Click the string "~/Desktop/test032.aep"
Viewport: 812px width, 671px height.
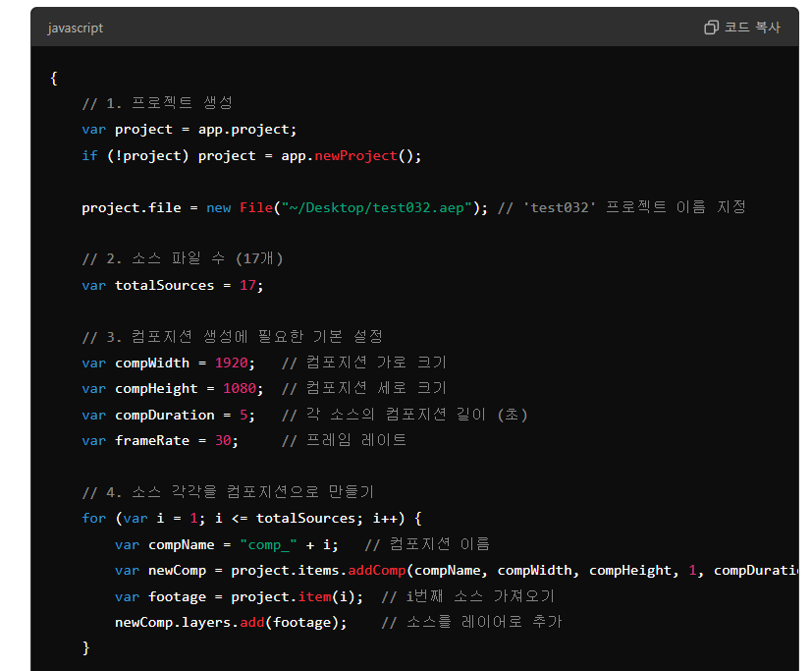(x=376, y=207)
